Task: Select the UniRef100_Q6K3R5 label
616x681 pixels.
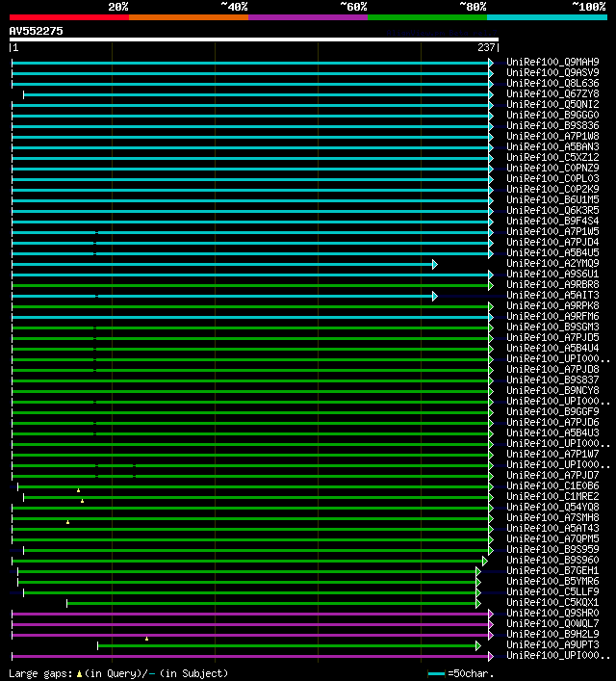Action: pos(552,210)
